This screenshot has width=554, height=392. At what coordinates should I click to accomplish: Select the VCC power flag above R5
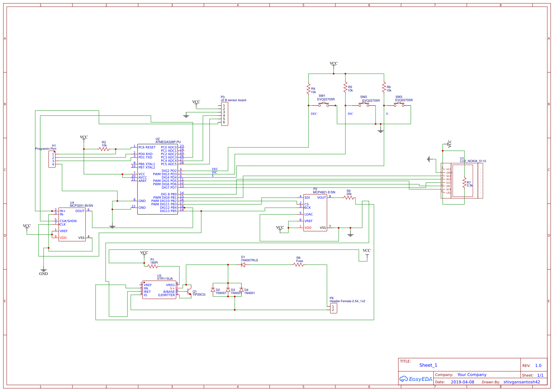(x=334, y=65)
